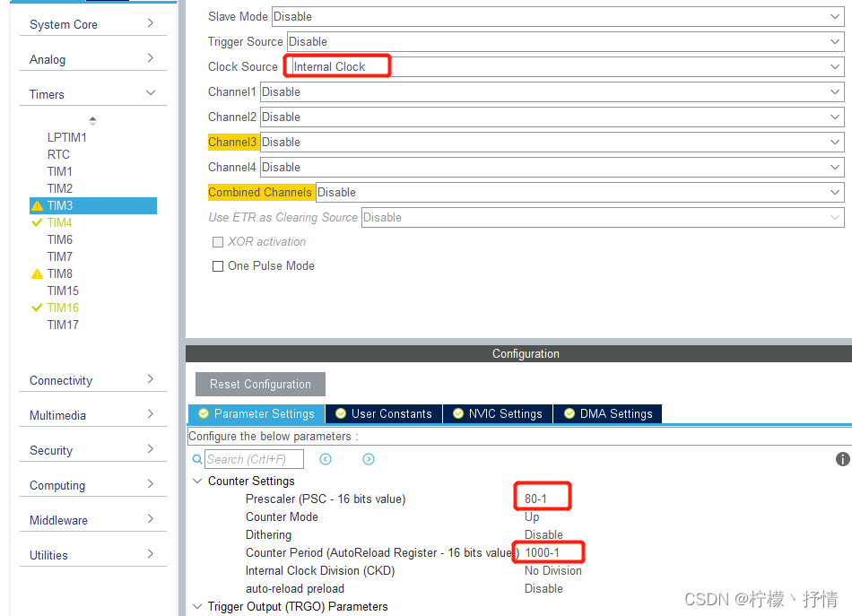Click the parameter search input field
This screenshot has width=852, height=616.
click(x=254, y=460)
